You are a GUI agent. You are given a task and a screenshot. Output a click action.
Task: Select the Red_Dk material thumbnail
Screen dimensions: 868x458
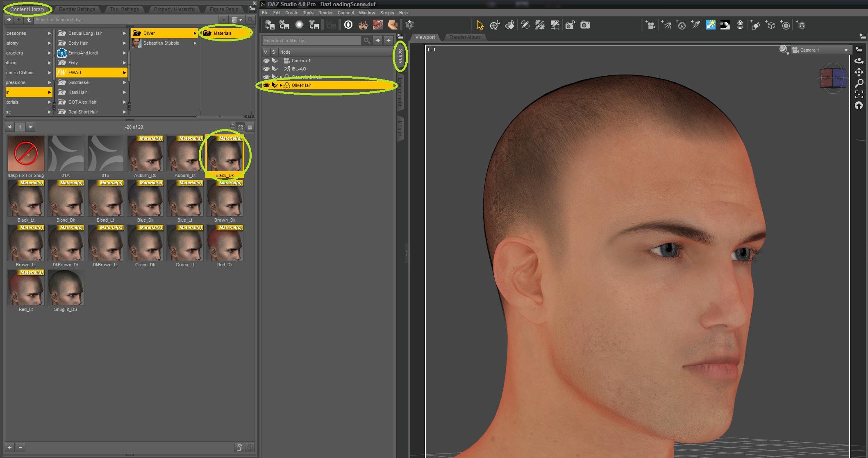coord(225,243)
